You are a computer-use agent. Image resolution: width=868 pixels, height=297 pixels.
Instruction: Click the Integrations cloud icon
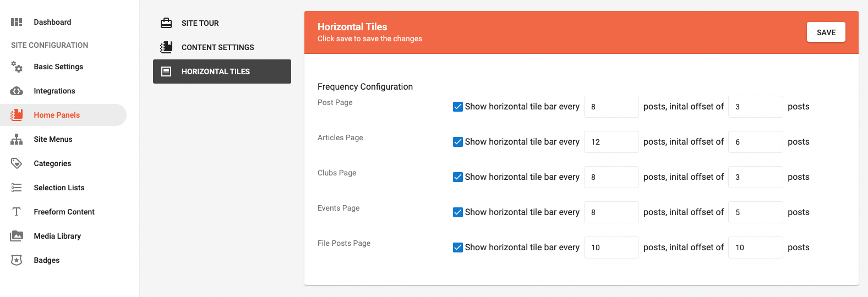coord(17,91)
